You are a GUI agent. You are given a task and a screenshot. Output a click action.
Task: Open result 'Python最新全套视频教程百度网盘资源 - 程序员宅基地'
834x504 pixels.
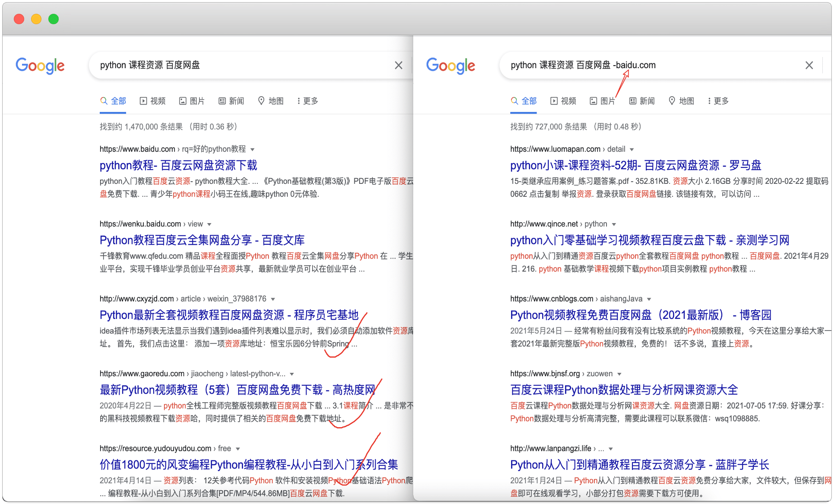tap(229, 315)
